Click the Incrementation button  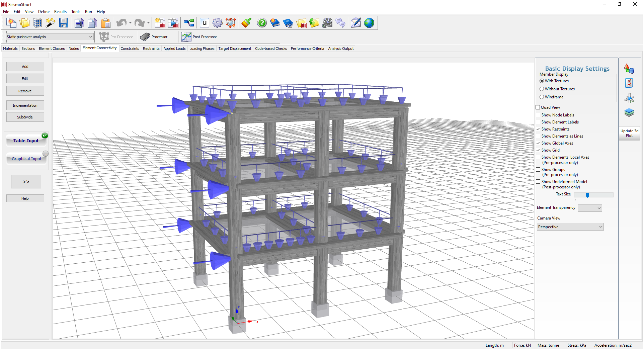pos(25,105)
